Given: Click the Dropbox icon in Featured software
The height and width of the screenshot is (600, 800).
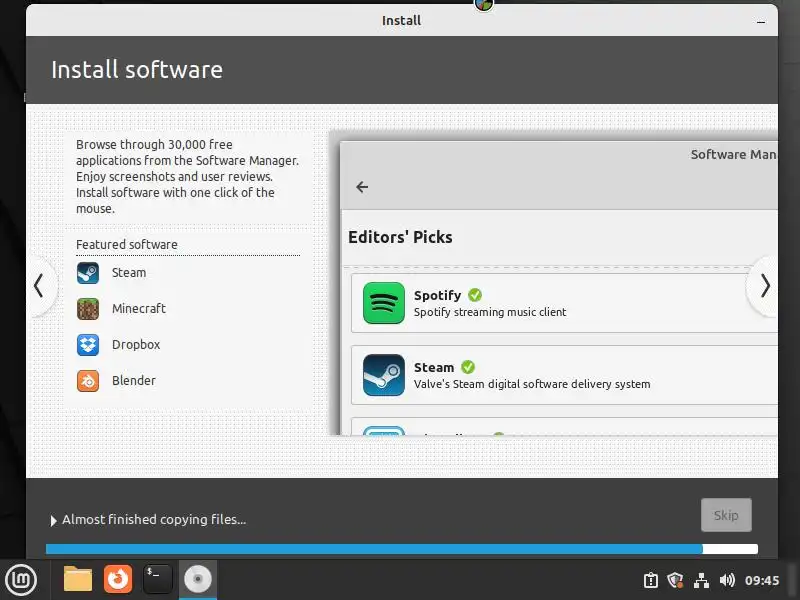Looking at the screenshot, I should point(88,345).
